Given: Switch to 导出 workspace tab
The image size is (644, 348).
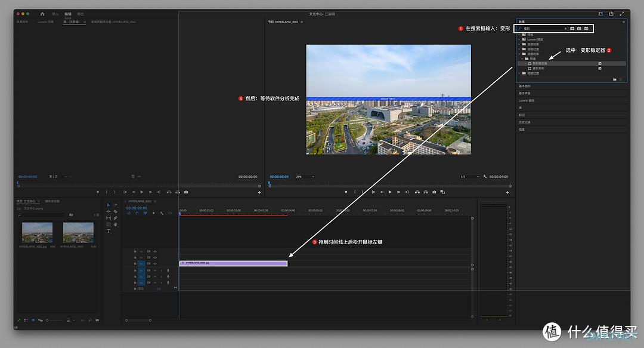Looking at the screenshot, I should point(80,14).
